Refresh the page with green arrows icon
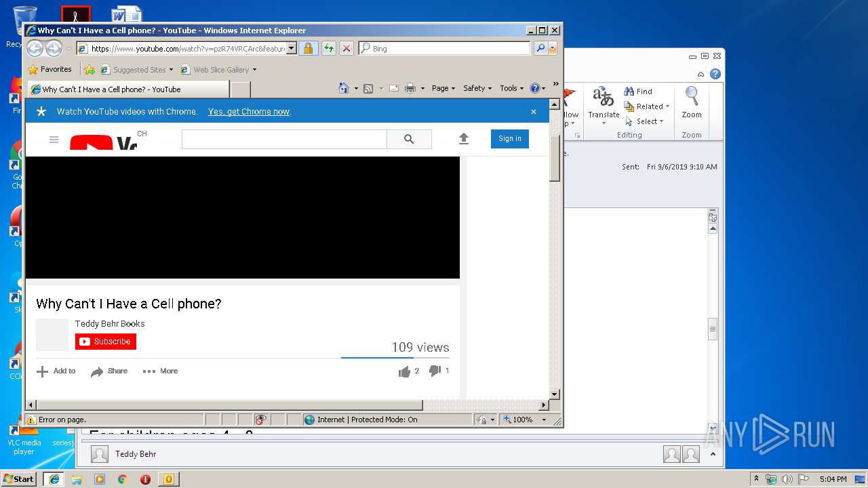Screen dimensions: 868x488 pos(328,48)
